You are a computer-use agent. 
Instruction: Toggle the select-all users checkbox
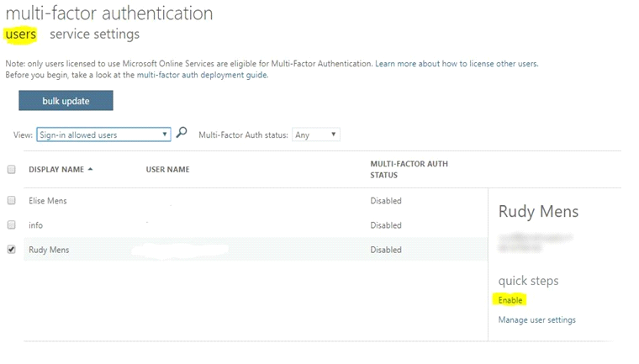click(12, 169)
